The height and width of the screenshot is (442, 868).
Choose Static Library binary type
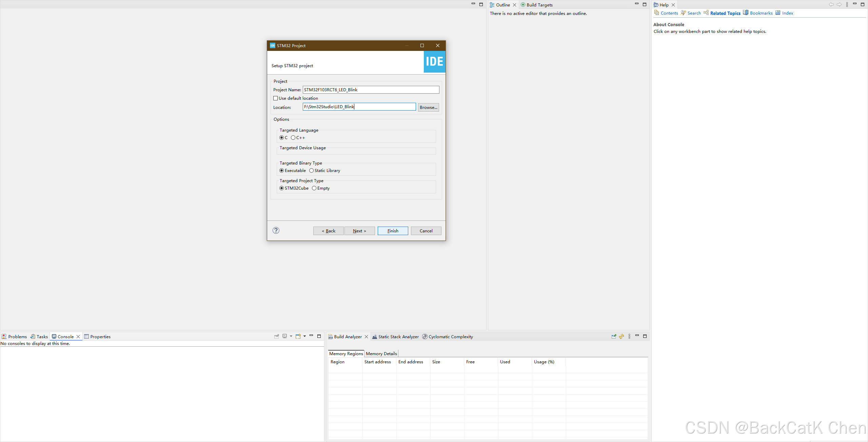coord(311,171)
